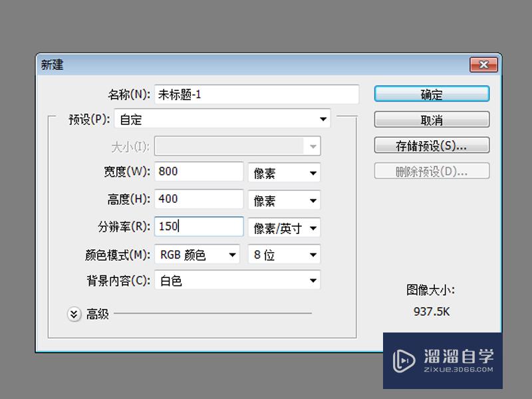Image resolution: width=532 pixels, height=399 pixels.
Task: Click the 取消 button
Action: [x=432, y=120]
